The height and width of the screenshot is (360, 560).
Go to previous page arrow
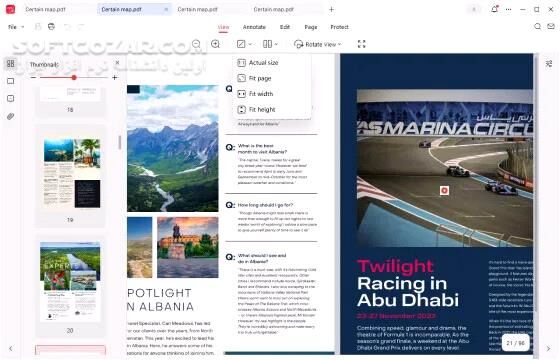(11, 348)
